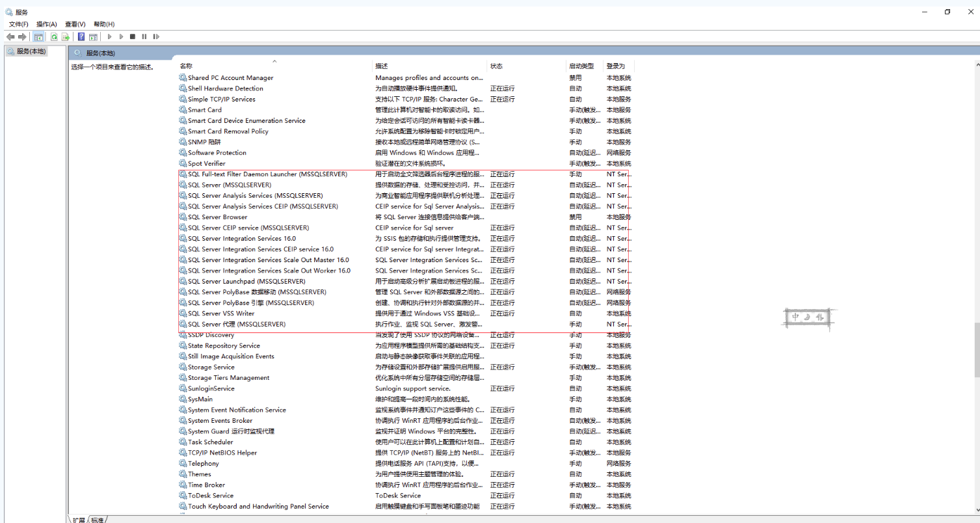
Task: Open help via the blue question mark icon
Action: click(82, 37)
